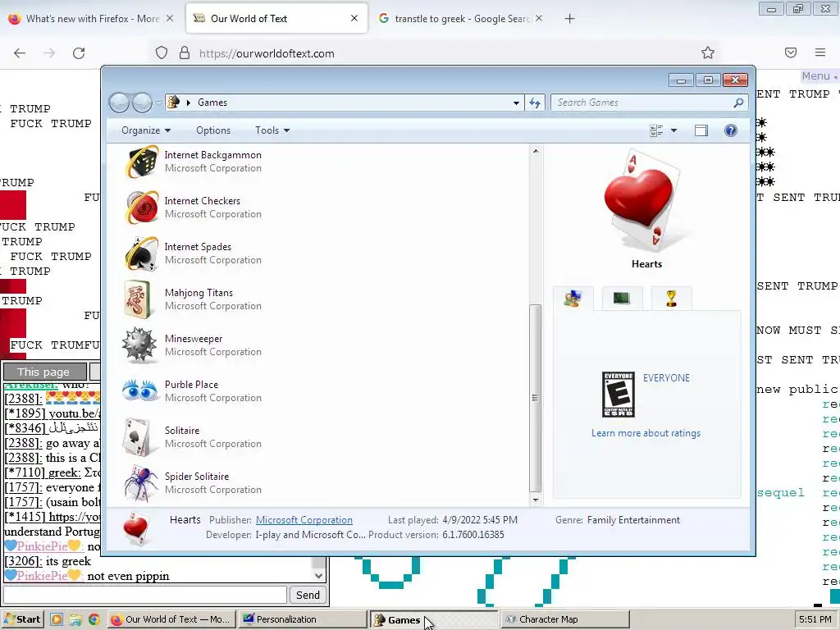The width and height of the screenshot is (840, 630).
Task: Click the ESRB Everyone rating icon
Action: (x=619, y=395)
